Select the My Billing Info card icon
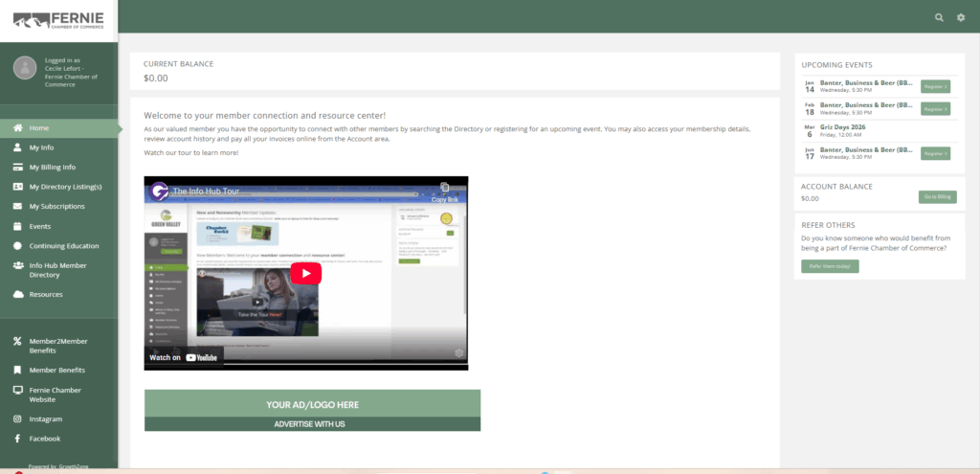The height and width of the screenshot is (474, 980). pos(18,168)
